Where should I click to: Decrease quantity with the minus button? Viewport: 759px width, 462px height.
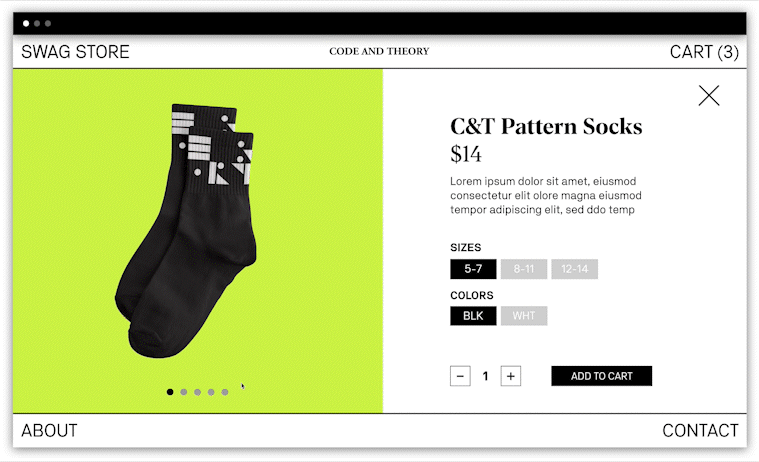point(460,376)
